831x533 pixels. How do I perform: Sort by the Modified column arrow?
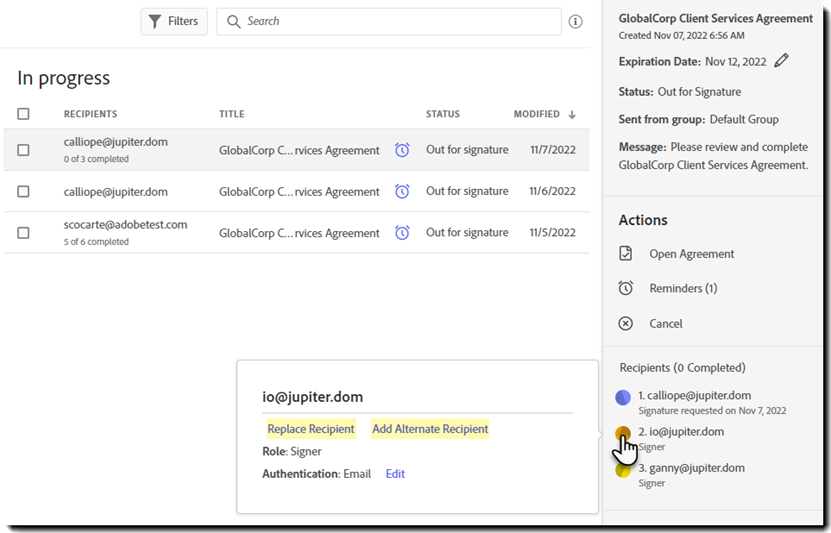click(x=572, y=114)
